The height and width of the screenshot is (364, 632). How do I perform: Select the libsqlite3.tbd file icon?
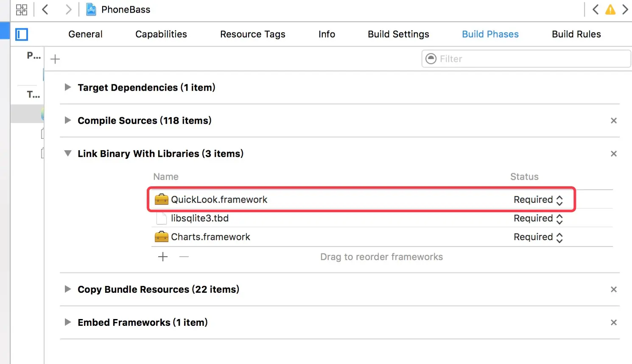162,218
